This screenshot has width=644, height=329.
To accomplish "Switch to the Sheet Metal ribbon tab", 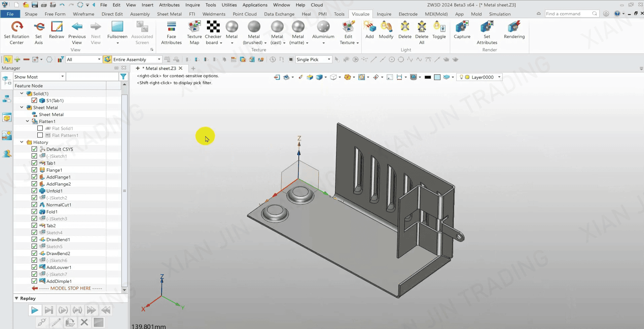I will click(169, 14).
